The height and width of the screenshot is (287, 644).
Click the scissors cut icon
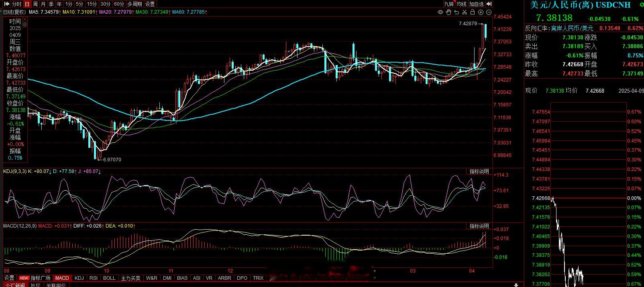coord(465,12)
